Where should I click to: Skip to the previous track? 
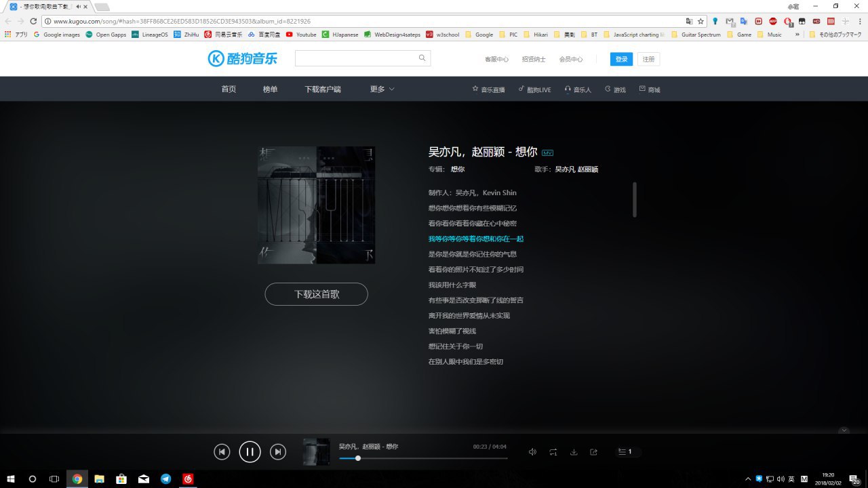click(x=222, y=452)
